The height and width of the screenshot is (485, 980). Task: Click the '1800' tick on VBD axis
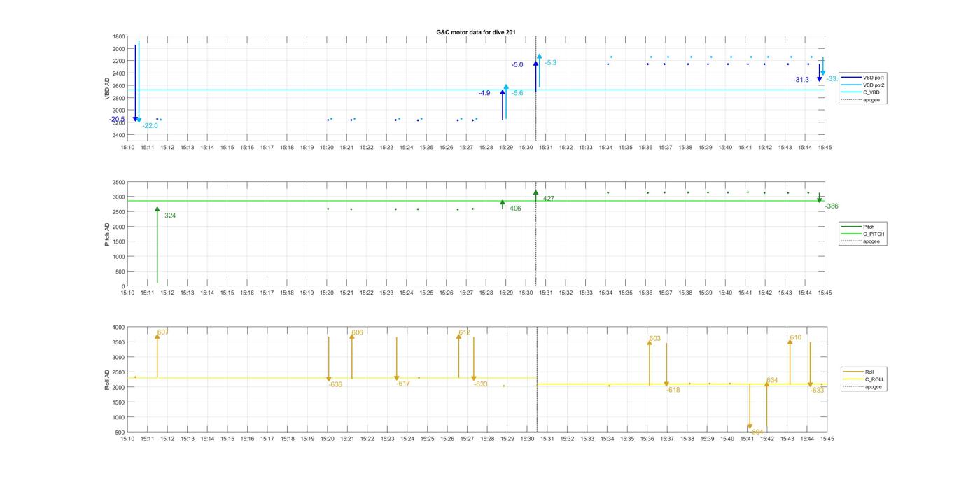118,36
